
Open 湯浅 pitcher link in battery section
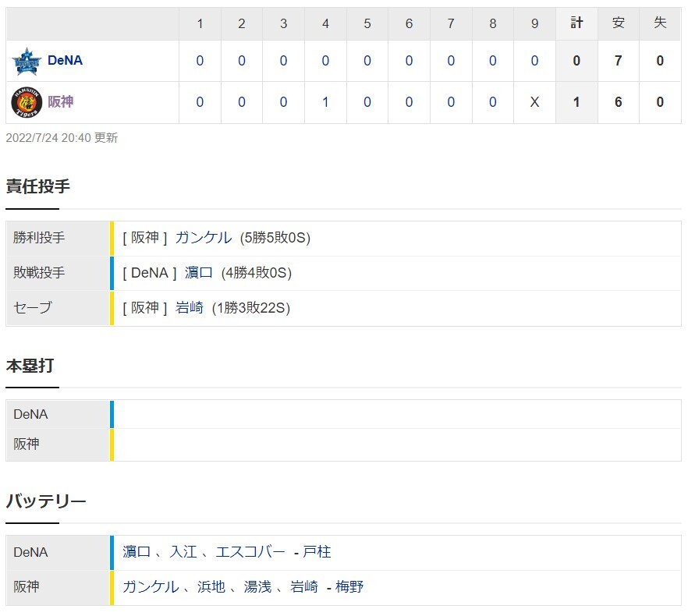click(x=257, y=587)
